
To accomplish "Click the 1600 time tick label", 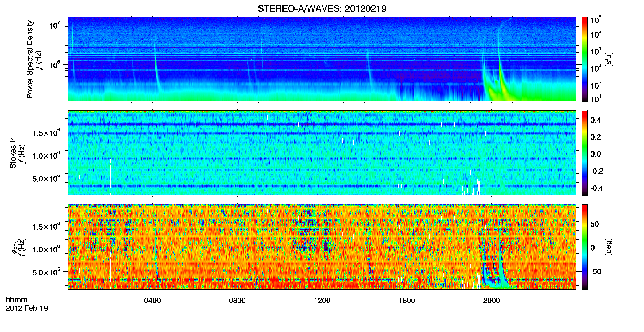I will [x=407, y=300].
